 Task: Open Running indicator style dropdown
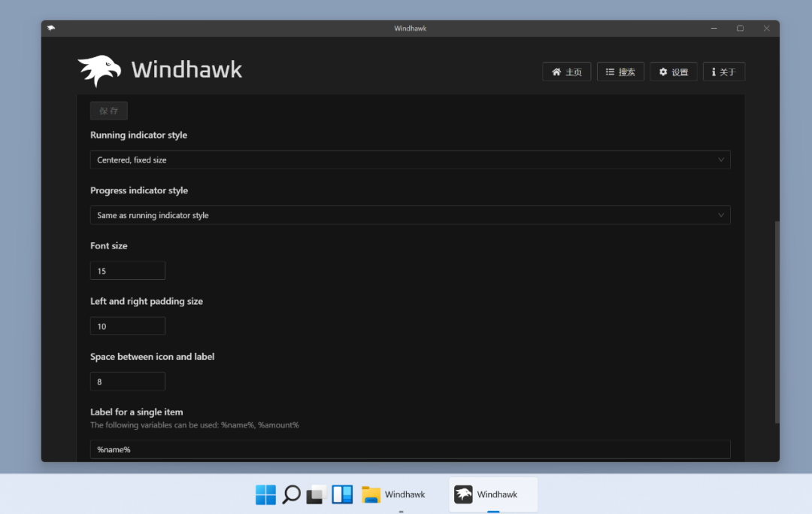click(x=411, y=160)
